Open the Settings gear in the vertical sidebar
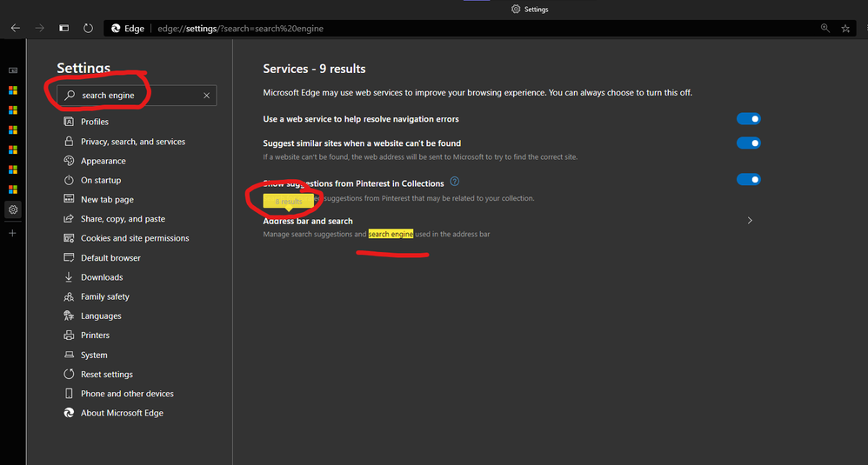Screen dimensions: 868x465 [x=13, y=209]
